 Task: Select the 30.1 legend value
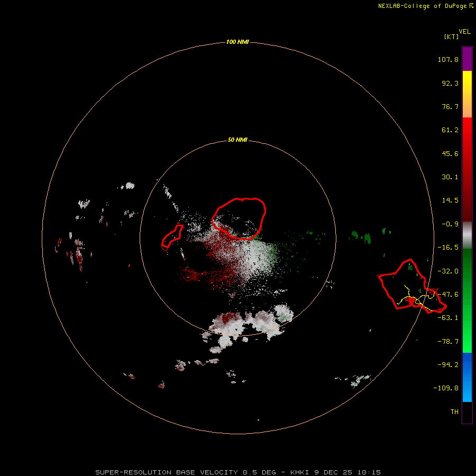[450, 177]
